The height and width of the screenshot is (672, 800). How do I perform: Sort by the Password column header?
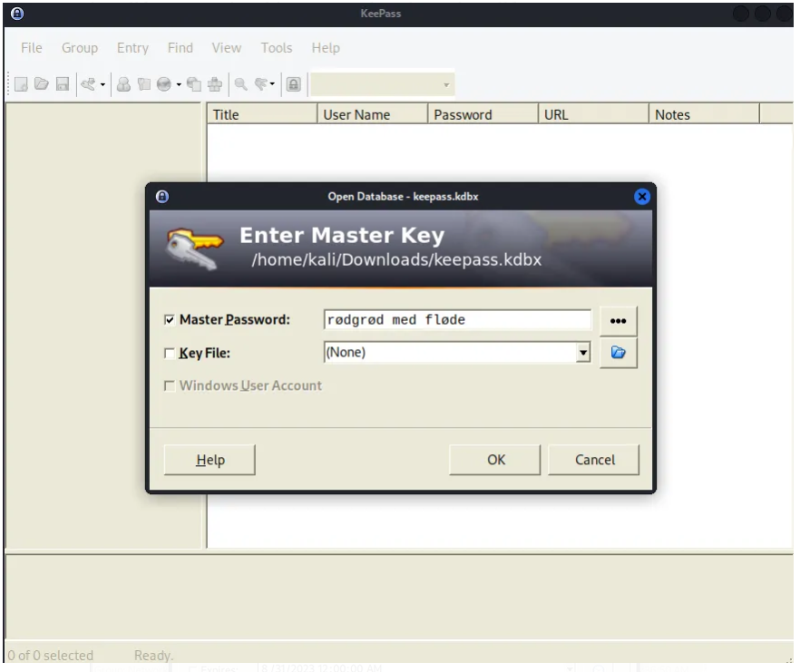coord(483,114)
